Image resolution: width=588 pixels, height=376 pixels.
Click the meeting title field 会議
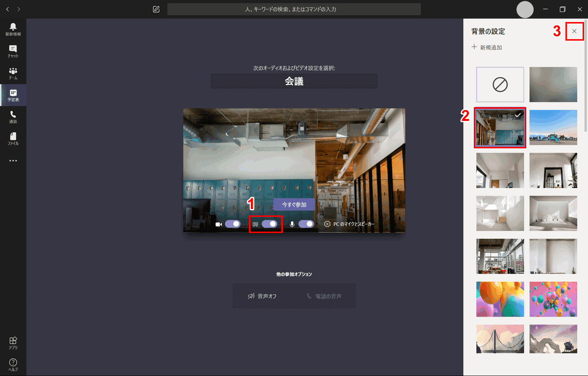click(294, 81)
